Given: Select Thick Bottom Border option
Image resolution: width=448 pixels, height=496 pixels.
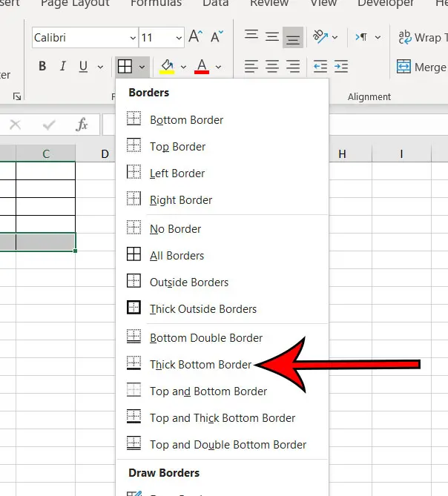Looking at the screenshot, I should tap(200, 365).
